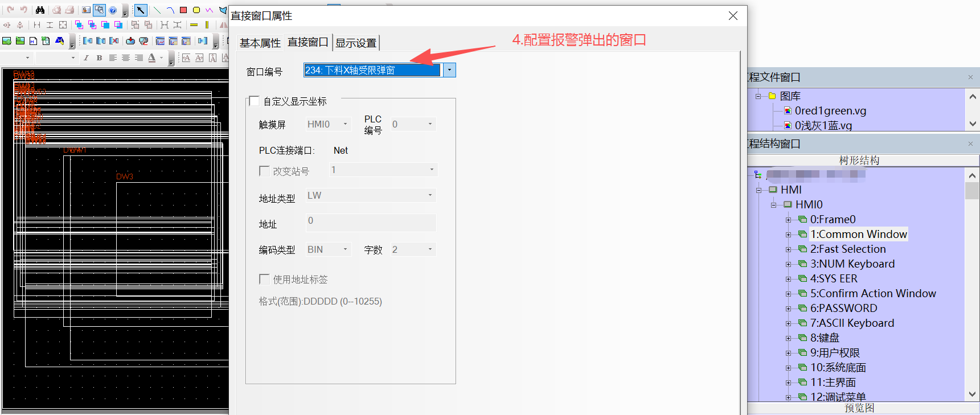
Task: Select the green line drawing tool
Action: point(157,10)
